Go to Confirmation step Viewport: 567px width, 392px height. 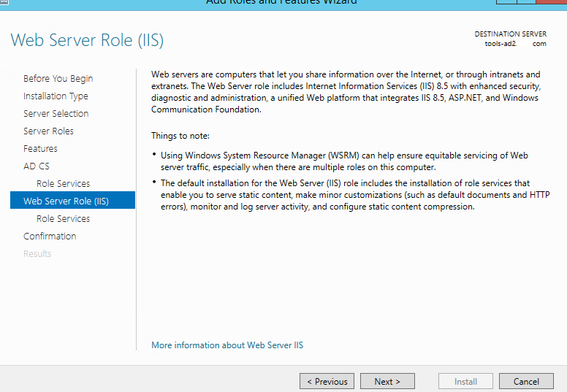click(x=50, y=237)
